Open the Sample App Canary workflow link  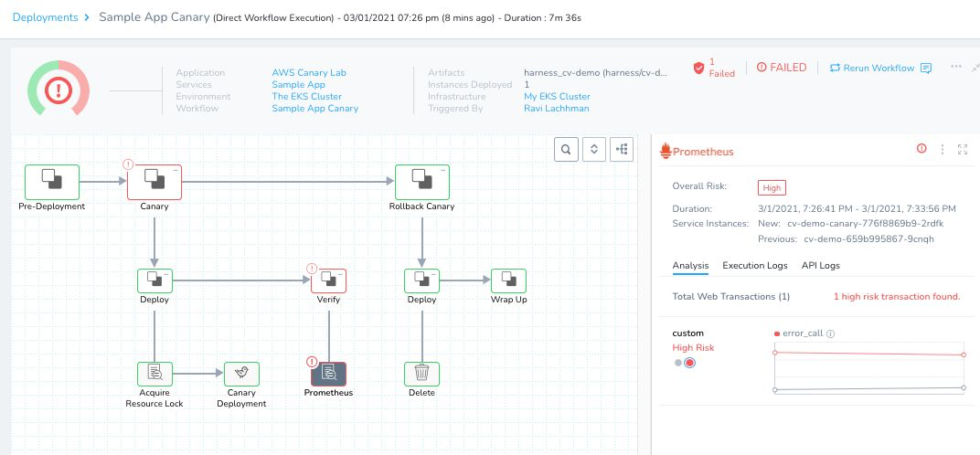(x=315, y=108)
